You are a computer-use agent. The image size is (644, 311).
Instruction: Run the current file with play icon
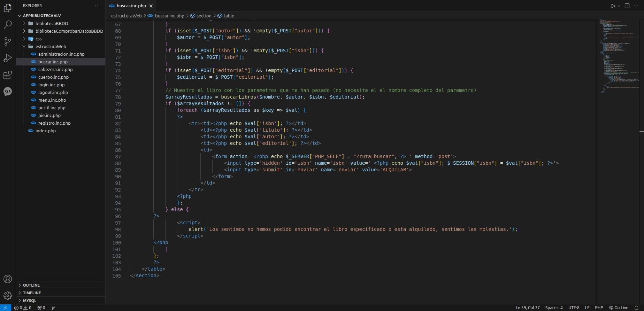click(613, 6)
